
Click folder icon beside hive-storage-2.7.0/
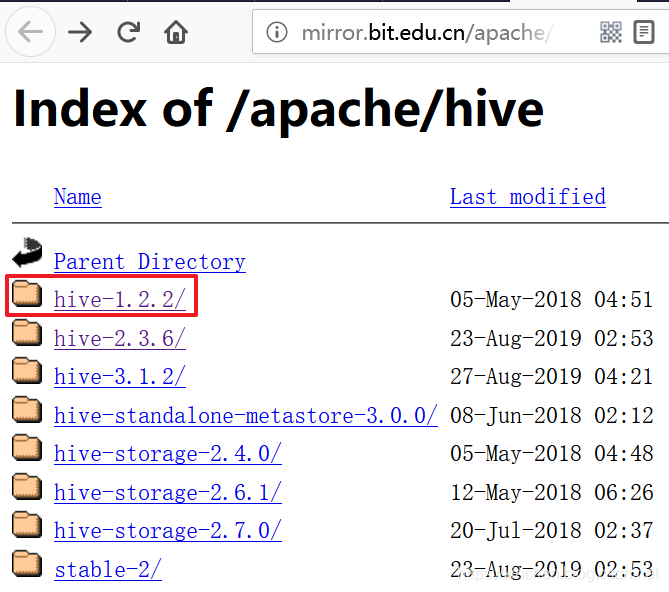coord(27,525)
